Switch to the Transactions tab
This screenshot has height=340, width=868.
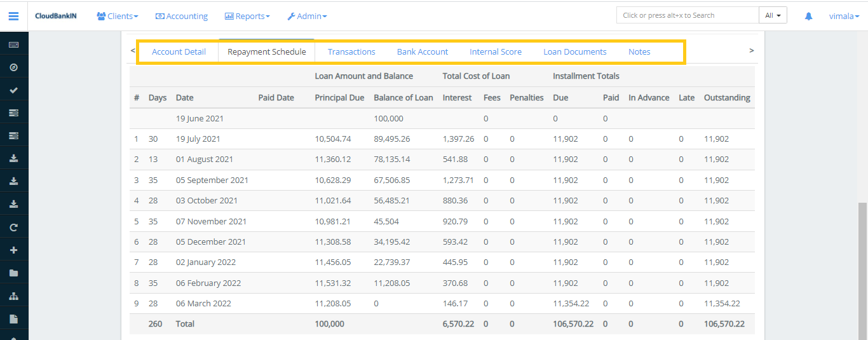(351, 52)
